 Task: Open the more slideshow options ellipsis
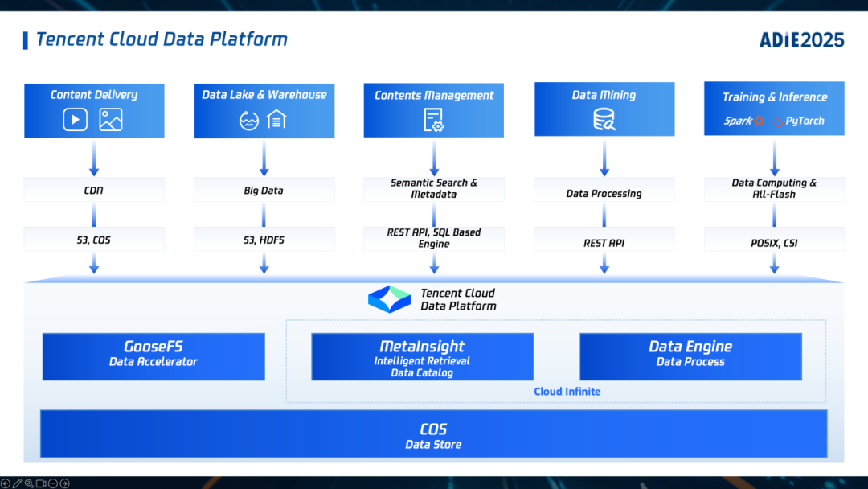53,483
